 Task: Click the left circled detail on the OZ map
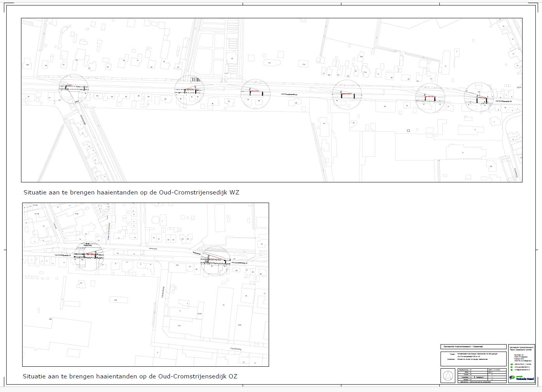[x=89, y=256]
